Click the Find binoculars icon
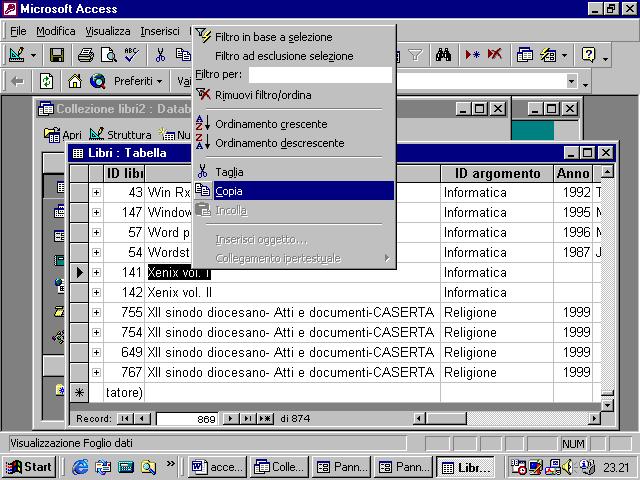Screen dimensions: 640x480 (443, 55)
